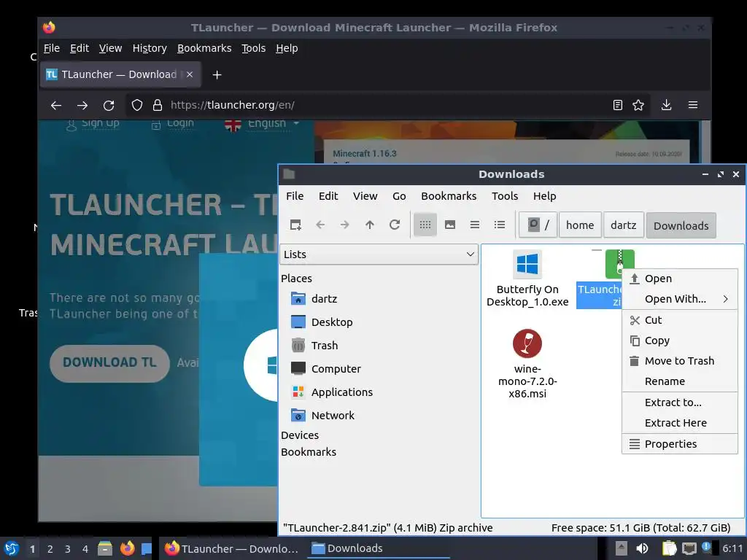Viewport: 747px width, 560px height.
Task: Choose Move to Trash in context menu
Action: [680, 361]
